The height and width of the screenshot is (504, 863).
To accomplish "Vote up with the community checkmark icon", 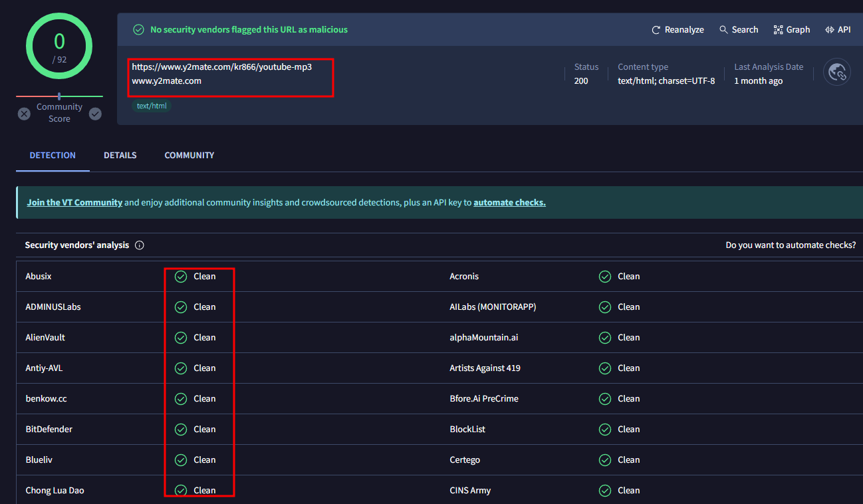I will (x=95, y=114).
